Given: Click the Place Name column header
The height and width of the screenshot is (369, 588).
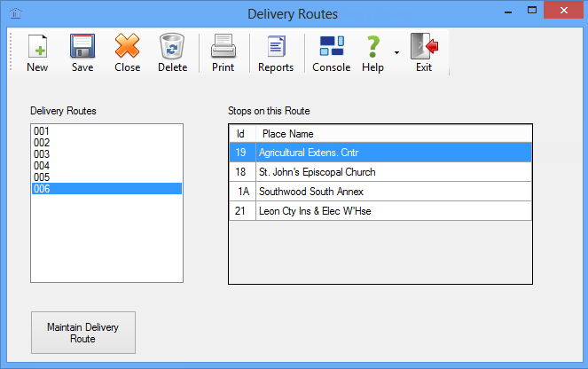Looking at the screenshot, I should (x=394, y=134).
